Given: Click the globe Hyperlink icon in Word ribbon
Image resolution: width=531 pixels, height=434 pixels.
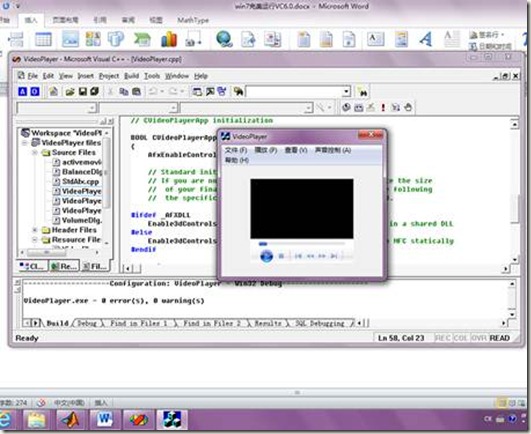Looking at the screenshot, I should tap(224, 39).
